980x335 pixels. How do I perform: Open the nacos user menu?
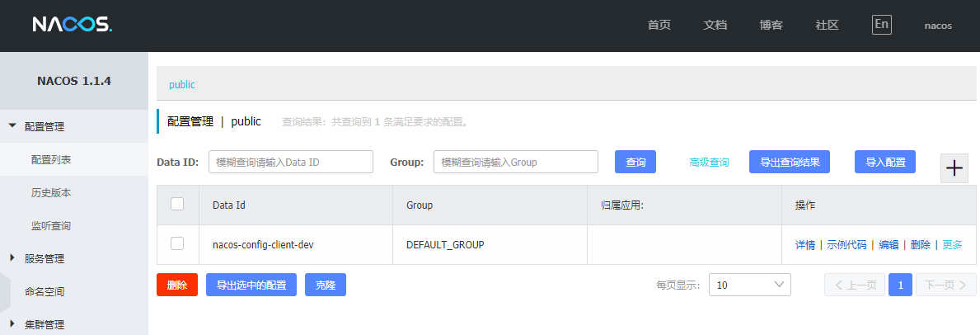coord(938,26)
